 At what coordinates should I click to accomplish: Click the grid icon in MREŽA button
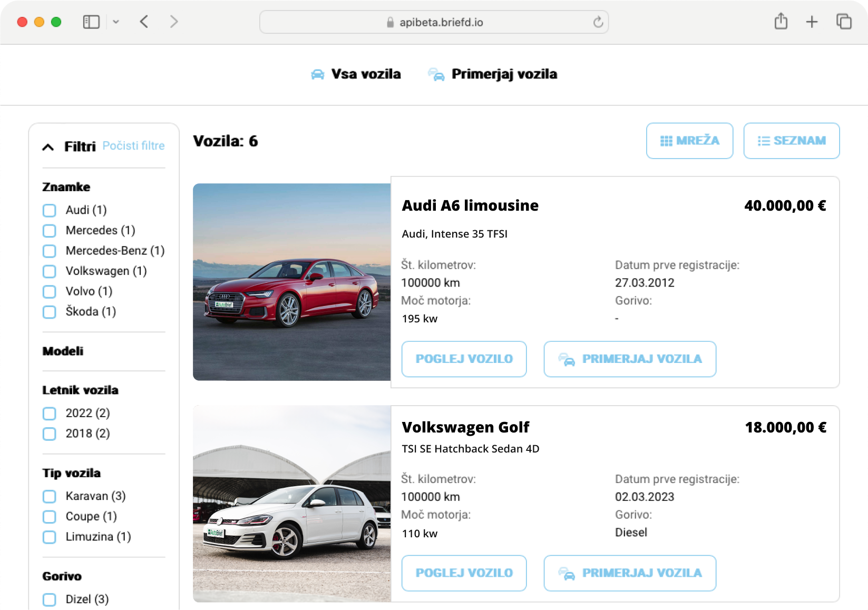tap(666, 141)
